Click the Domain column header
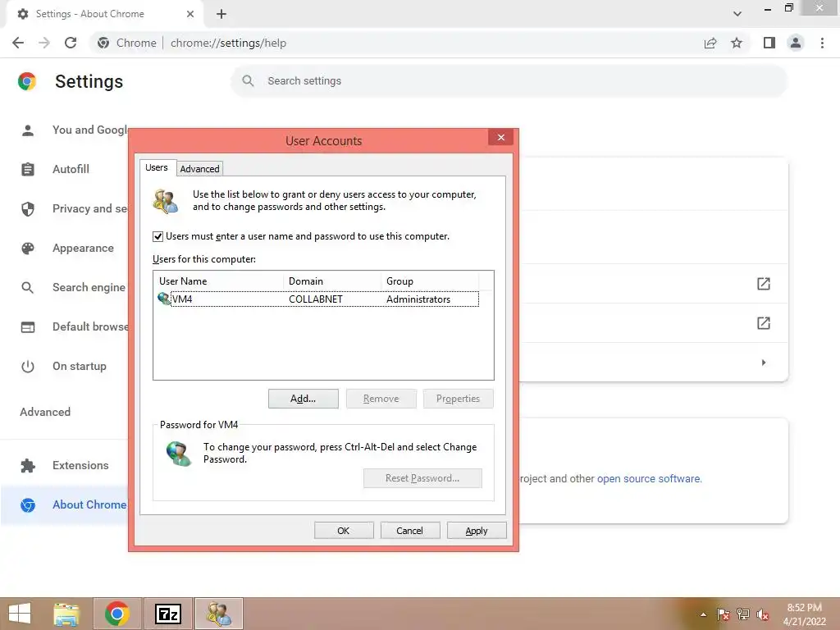The image size is (840, 630). point(332,281)
